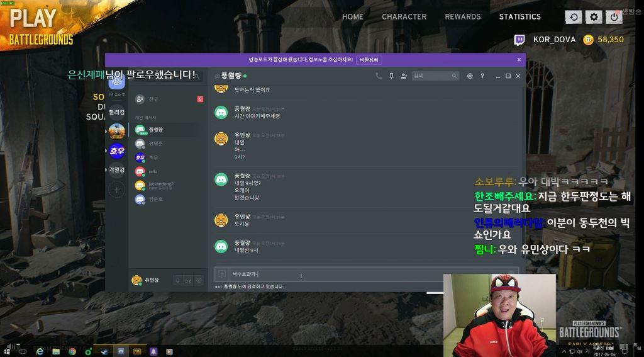Dismiss the purple streamer mode banner
The height and width of the screenshot is (357, 644).
[519, 60]
